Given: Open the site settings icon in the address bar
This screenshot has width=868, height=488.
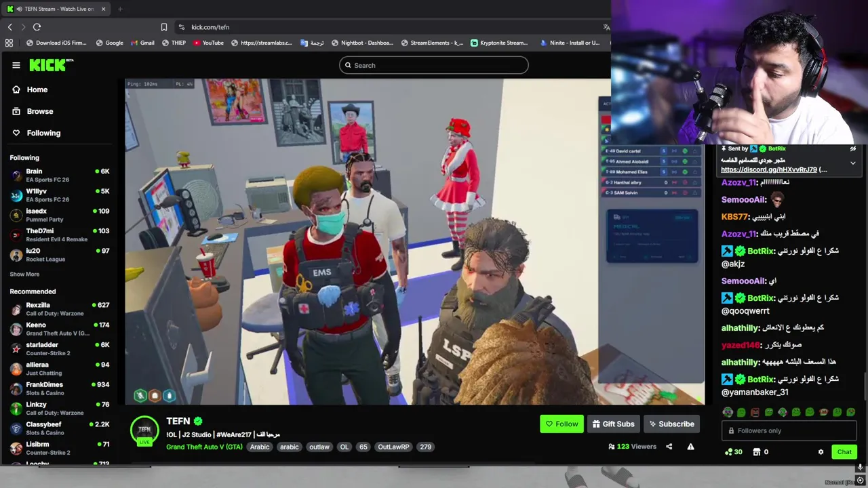Looking at the screenshot, I should [181, 27].
